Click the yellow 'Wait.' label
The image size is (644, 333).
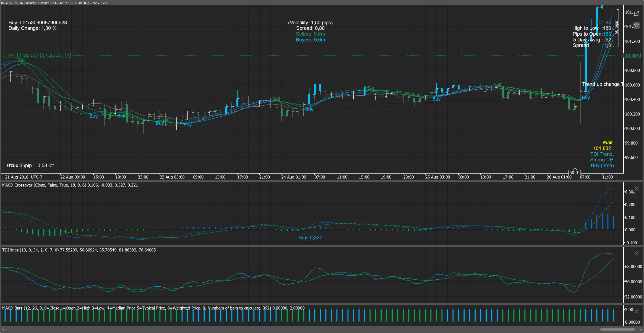click(608, 143)
